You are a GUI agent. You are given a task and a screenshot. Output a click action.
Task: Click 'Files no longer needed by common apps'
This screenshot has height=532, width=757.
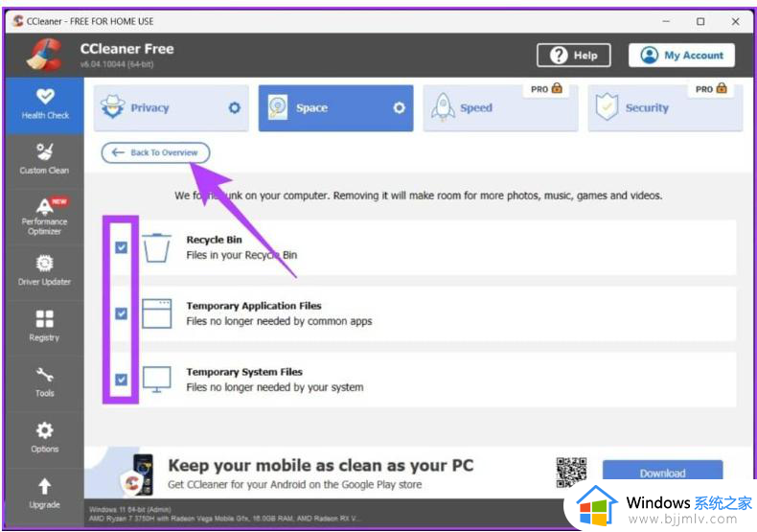[279, 321]
